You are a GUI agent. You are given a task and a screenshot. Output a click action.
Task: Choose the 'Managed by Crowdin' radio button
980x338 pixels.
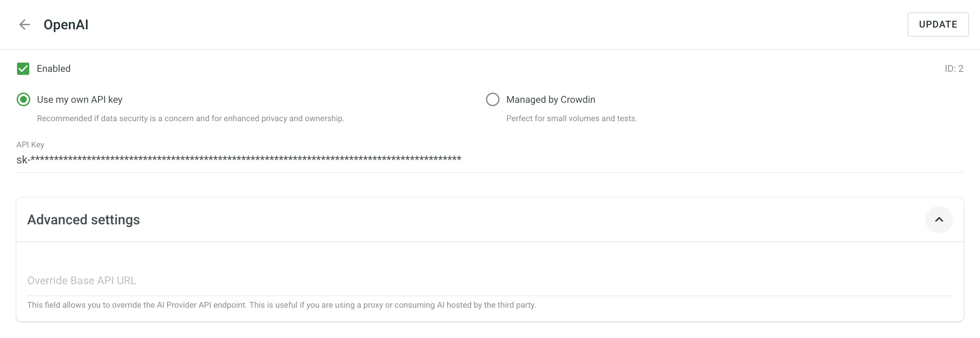492,100
